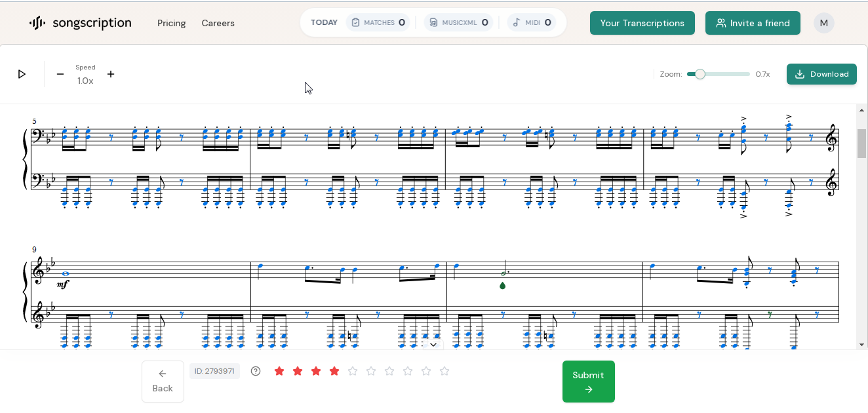Screen dimensions: 868x413
Task: Open the user avatar M menu
Action: (x=823, y=23)
